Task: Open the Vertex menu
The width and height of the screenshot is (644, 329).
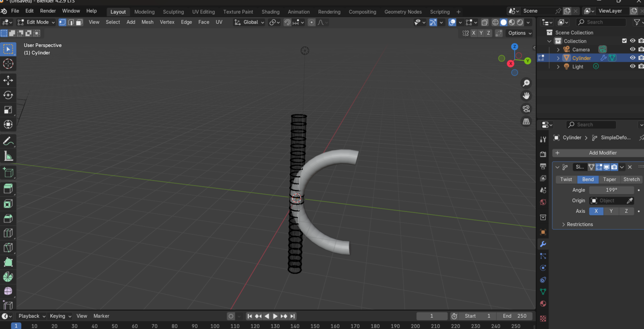Action: pyautogui.click(x=167, y=22)
